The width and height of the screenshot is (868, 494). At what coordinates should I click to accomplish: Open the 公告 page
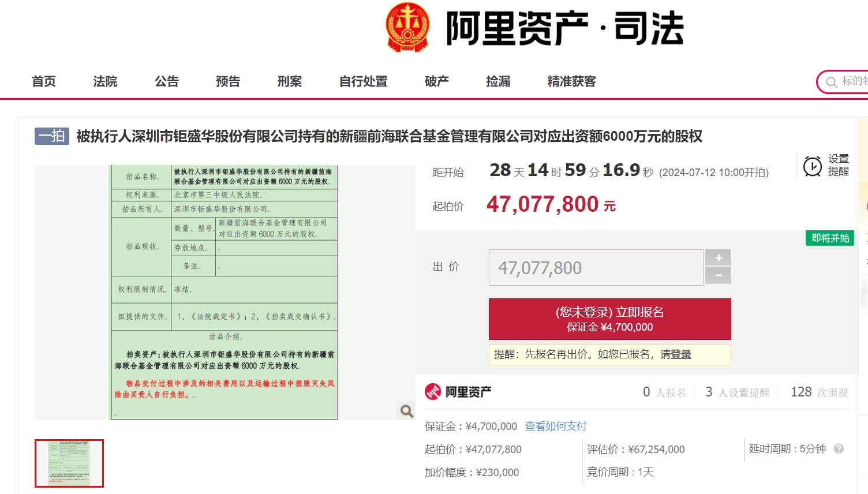click(x=167, y=81)
